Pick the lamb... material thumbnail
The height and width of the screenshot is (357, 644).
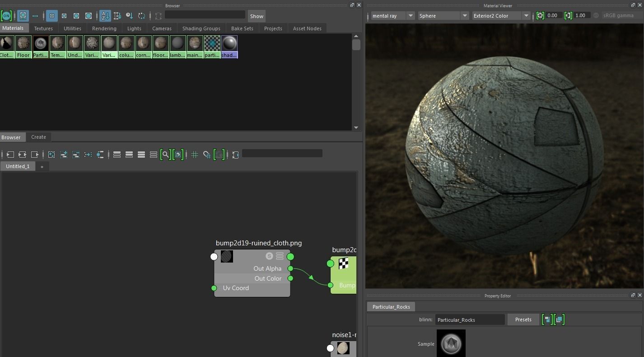tap(178, 47)
